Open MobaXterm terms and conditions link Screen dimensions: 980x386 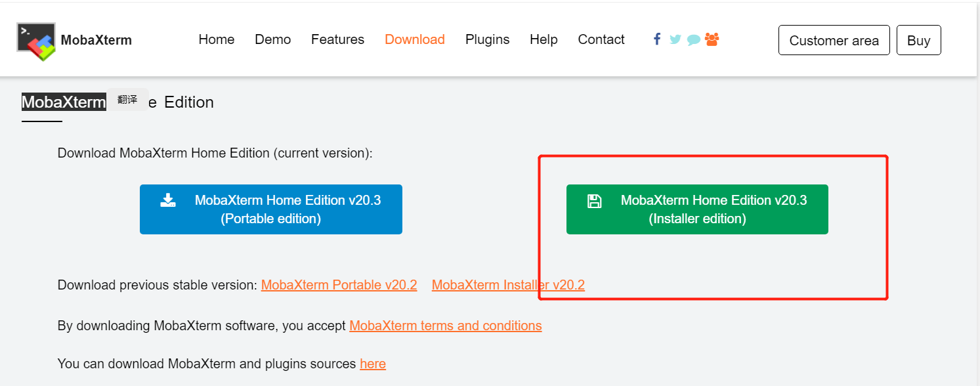coord(446,326)
